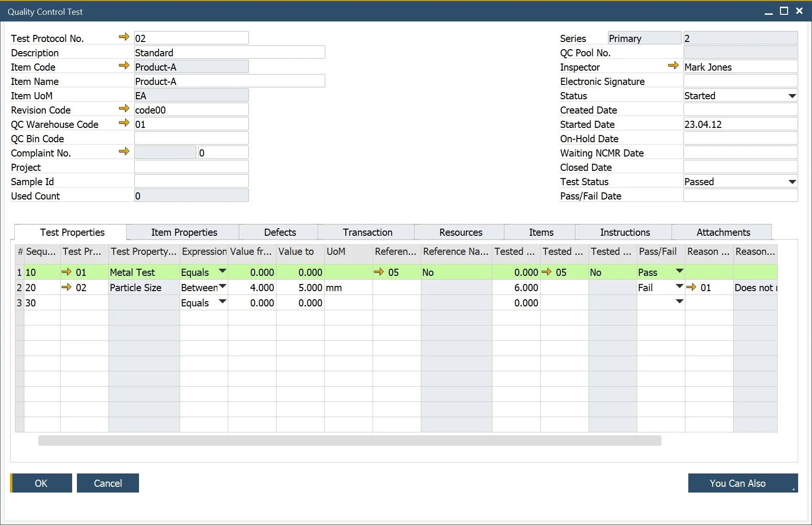Open Pass/Fail dropdown in the Fail row
Screen dimensions: 812x525
[x=679, y=286]
